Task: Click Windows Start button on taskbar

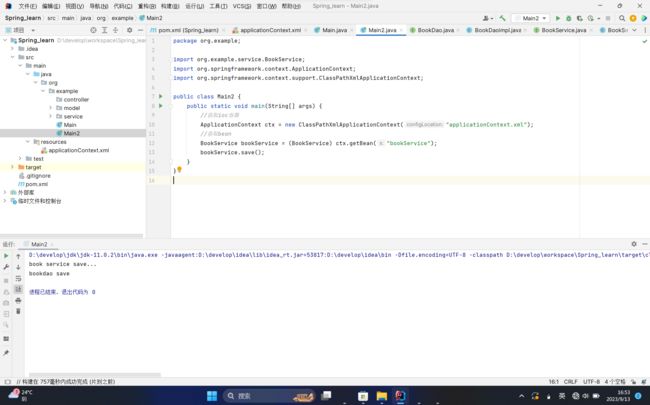Action: click(x=212, y=396)
